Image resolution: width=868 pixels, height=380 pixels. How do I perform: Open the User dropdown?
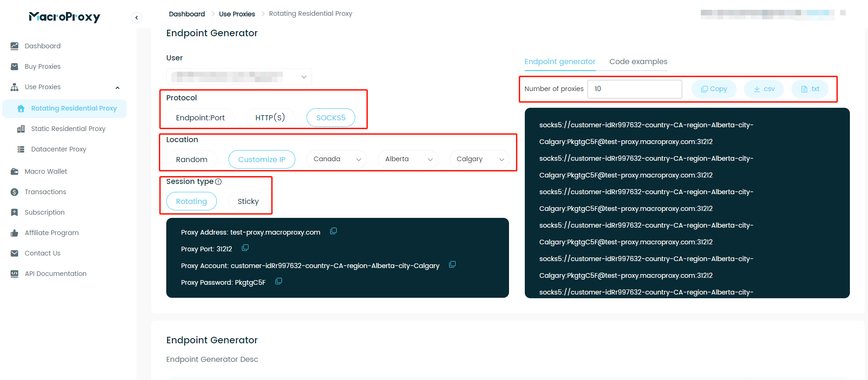click(x=239, y=77)
